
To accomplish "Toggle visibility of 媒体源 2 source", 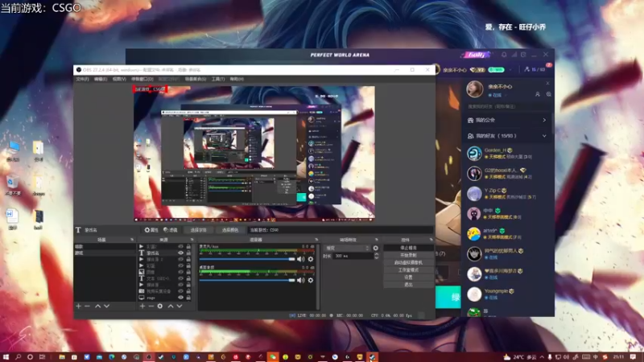I will 180,259.
